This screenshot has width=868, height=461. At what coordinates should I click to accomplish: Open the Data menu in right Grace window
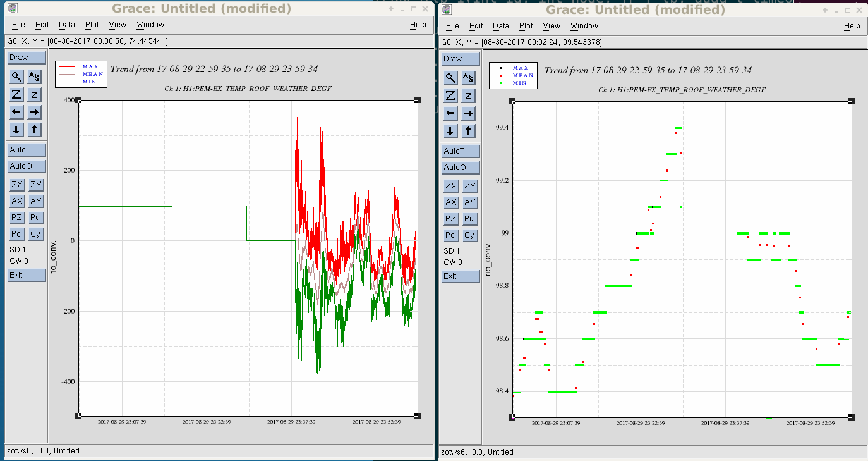click(x=500, y=26)
